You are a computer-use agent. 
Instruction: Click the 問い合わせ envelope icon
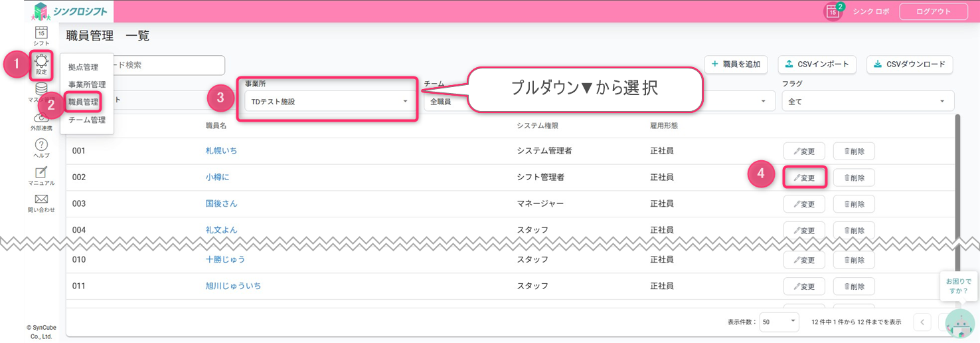(41, 202)
